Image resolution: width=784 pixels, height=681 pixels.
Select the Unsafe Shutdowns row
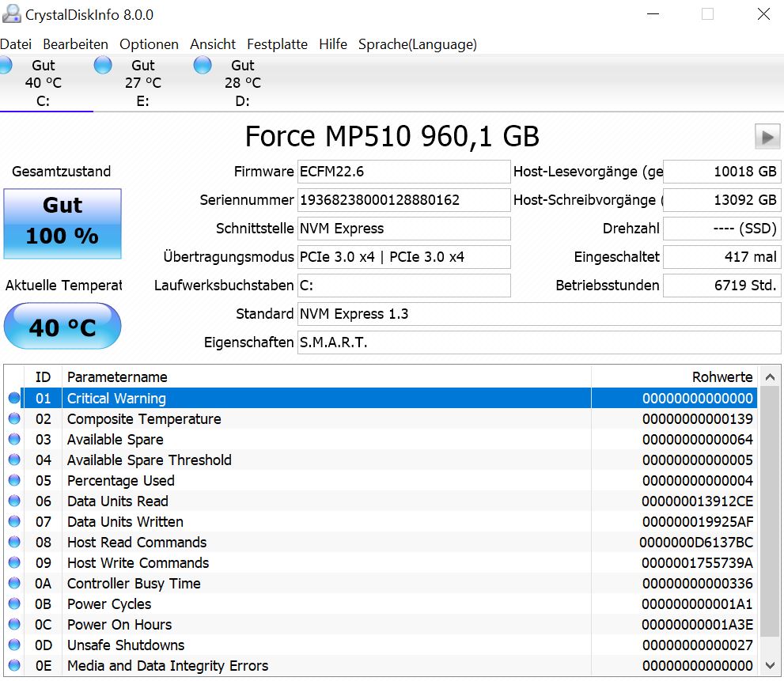pos(381,645)
